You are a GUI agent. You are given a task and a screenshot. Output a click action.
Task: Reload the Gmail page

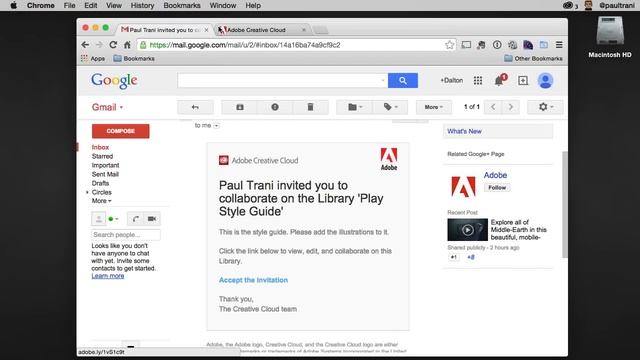(x=113, y=45)
